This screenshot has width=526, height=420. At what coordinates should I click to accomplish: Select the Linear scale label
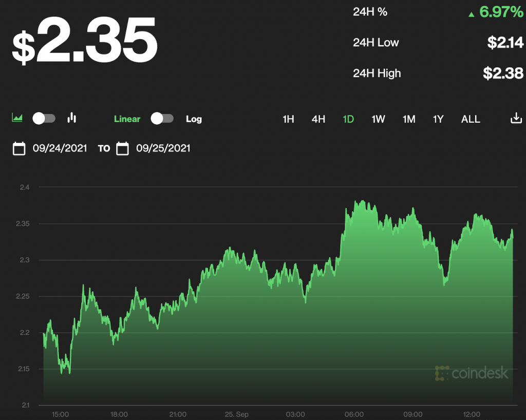click(127, 119)
